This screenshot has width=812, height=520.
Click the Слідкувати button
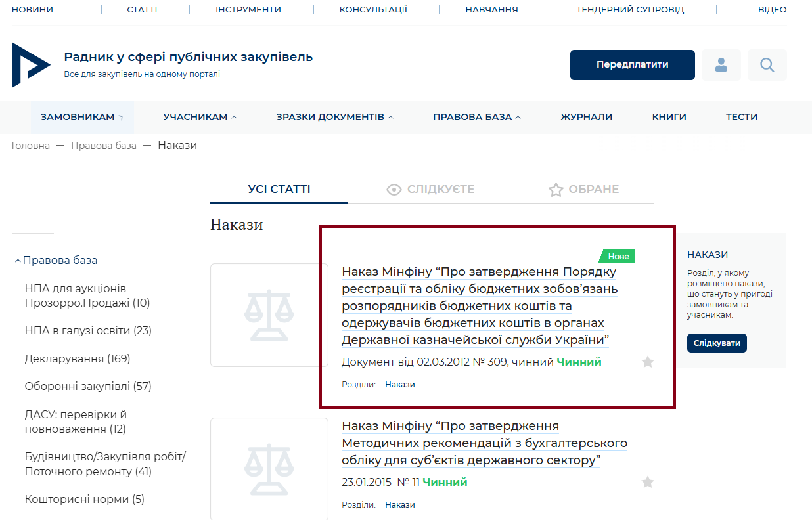(x=716, y=343)
